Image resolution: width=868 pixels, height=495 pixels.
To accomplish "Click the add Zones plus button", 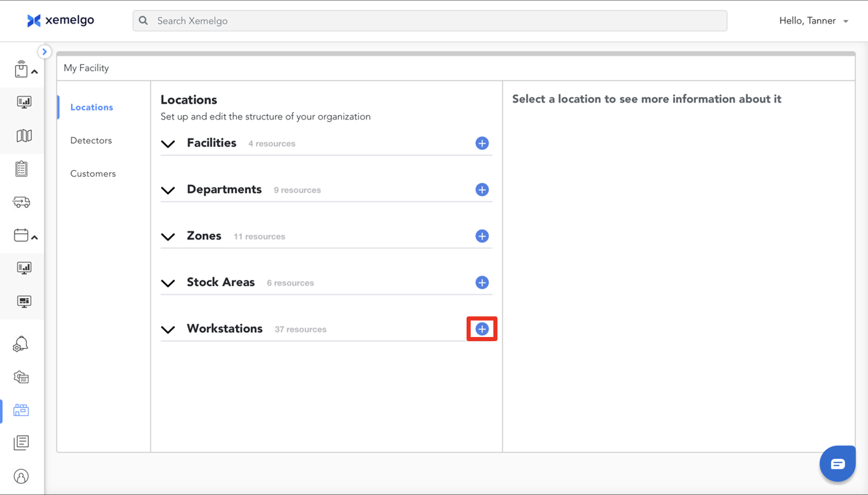I will coord(482,236).
